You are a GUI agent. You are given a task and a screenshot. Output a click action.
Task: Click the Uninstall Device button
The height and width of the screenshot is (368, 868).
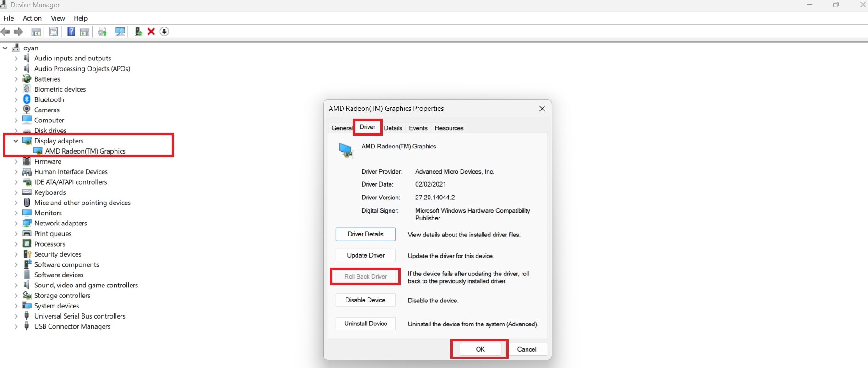coord(366,324)
